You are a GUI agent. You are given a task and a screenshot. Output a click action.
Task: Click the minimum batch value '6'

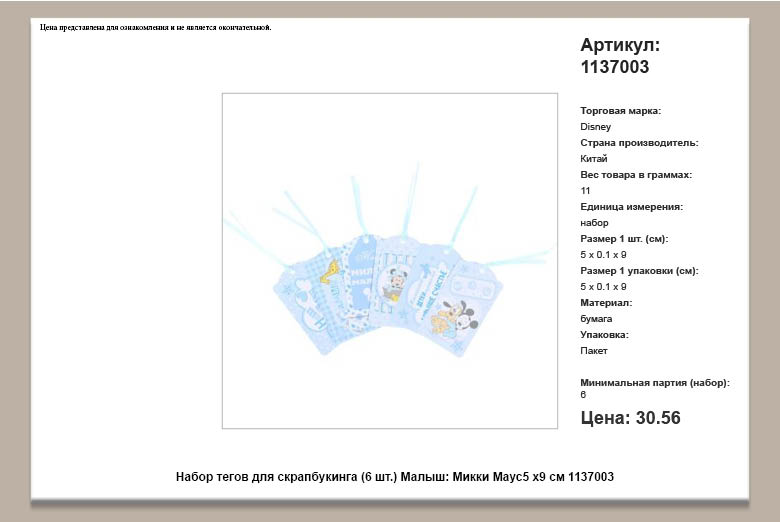coord(583,395)
